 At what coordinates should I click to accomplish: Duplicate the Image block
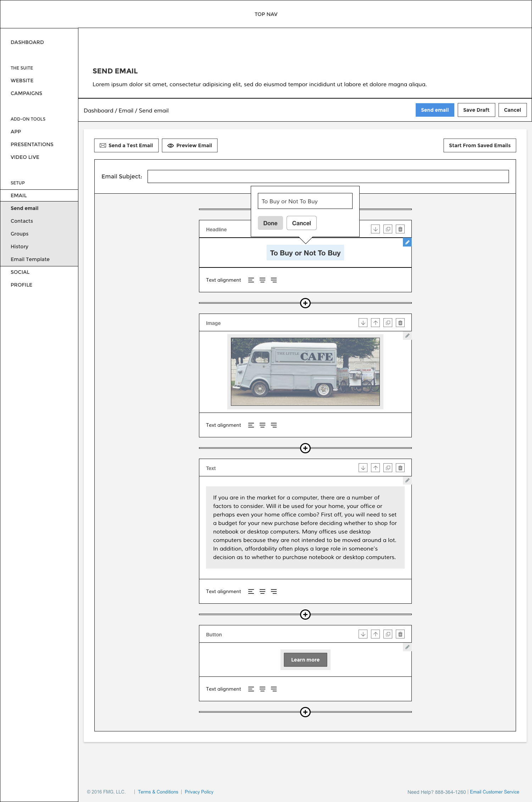pos(388,323)
